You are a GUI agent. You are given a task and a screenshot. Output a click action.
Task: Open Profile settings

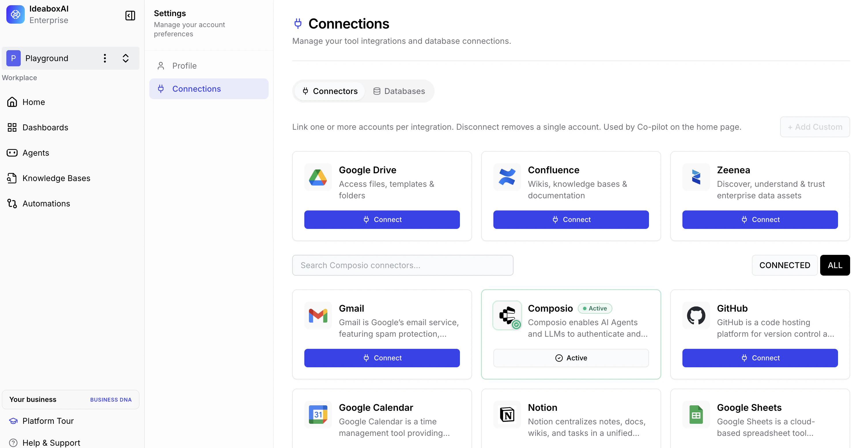pyautogui.click(x=209, y=66)
